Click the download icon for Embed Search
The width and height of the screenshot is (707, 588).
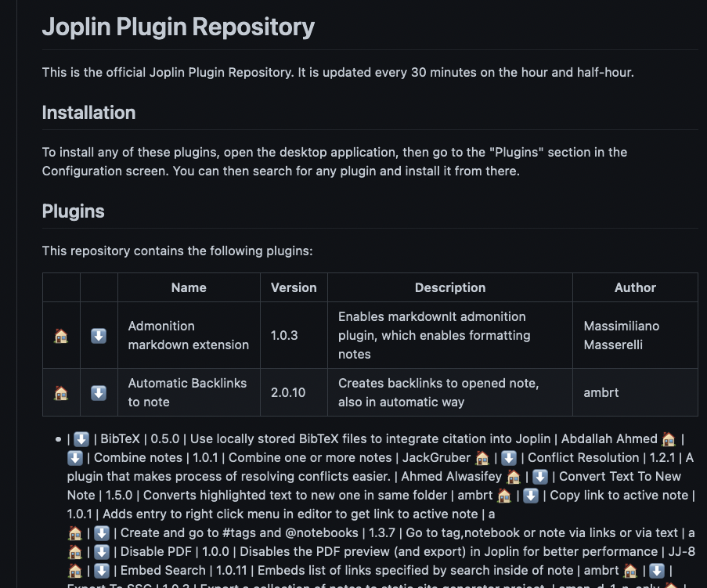(102, 570)
